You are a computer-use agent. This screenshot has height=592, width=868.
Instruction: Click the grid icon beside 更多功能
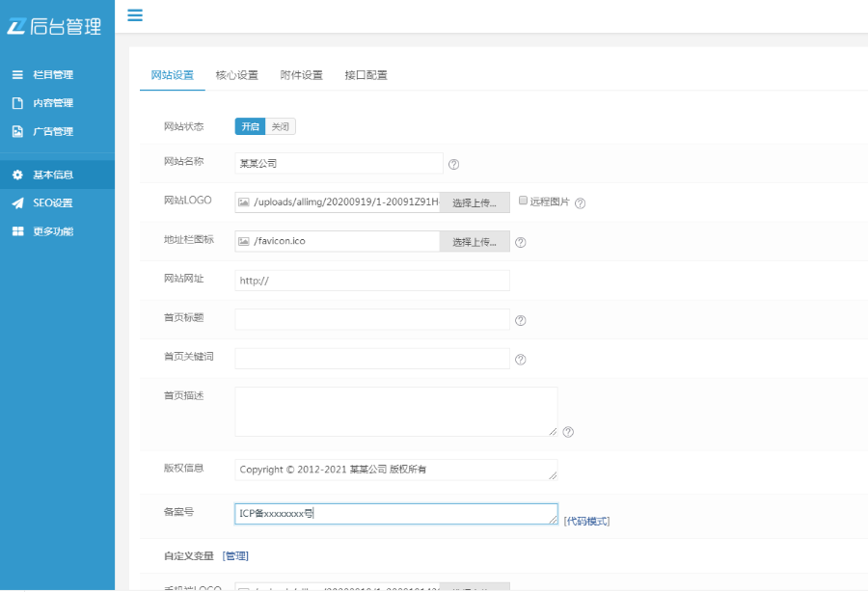(x=17, y=231)
